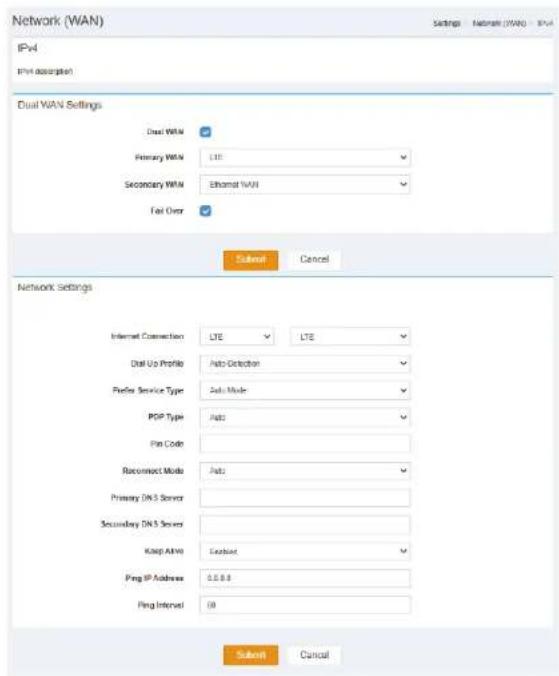This screenshot has height=676, width=559.
Task: Open the second Internet Connection LTE dropdown
Action: pos(350,337)
